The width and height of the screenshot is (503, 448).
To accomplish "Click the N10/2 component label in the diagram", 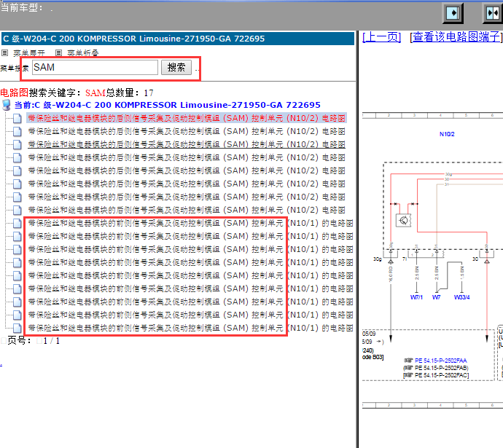I will 447,134.
